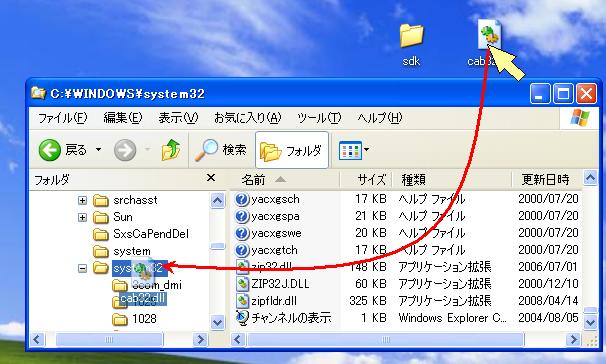The image size is (606, 364).
Task: Click the SxsCaPendDel folder icon
Action: [101, 234]
